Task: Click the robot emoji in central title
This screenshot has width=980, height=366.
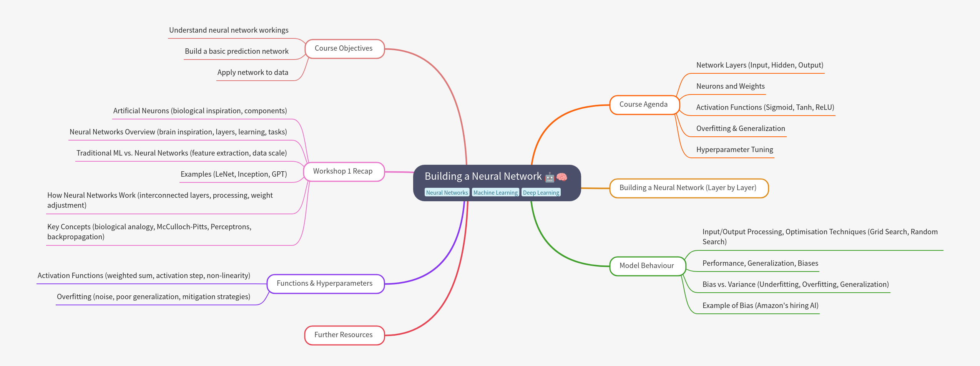Action: click(x=550, y=177)
